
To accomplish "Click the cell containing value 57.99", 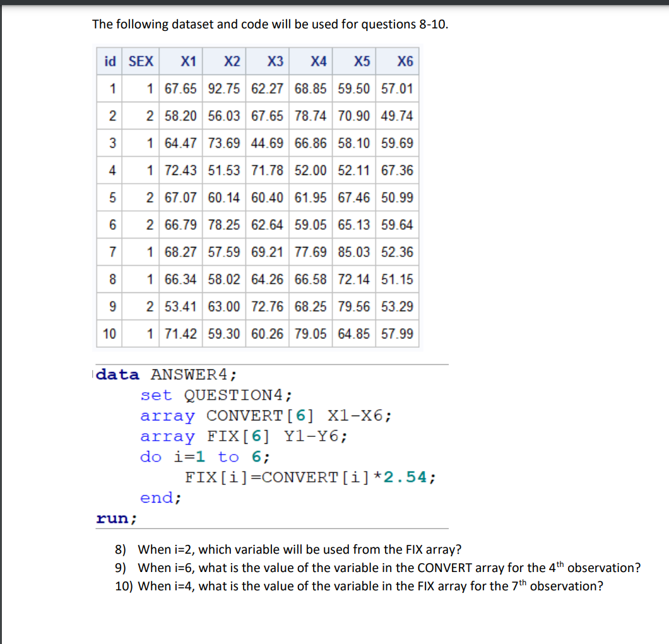I will pyautogui.click(x=398, y=333).
